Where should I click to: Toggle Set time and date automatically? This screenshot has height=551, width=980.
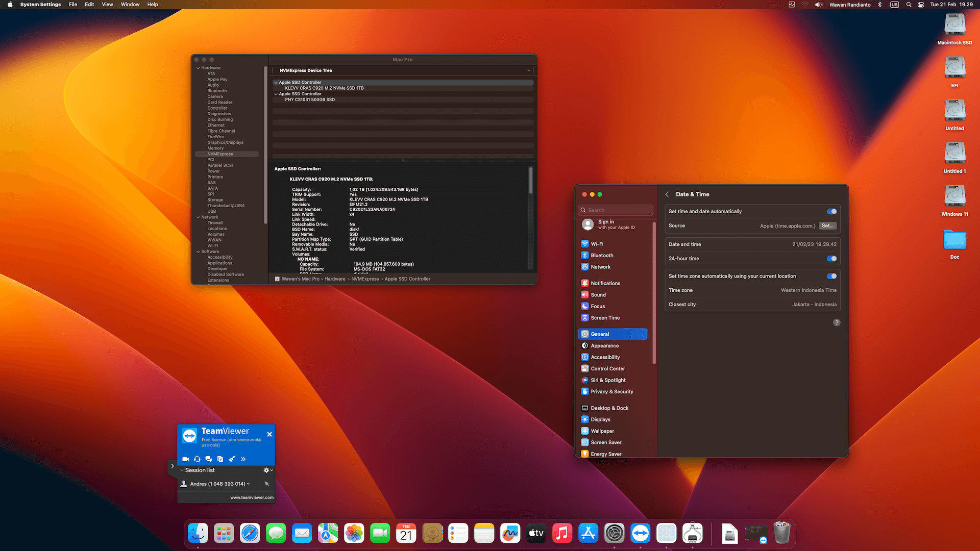click(x=831, y=211)
